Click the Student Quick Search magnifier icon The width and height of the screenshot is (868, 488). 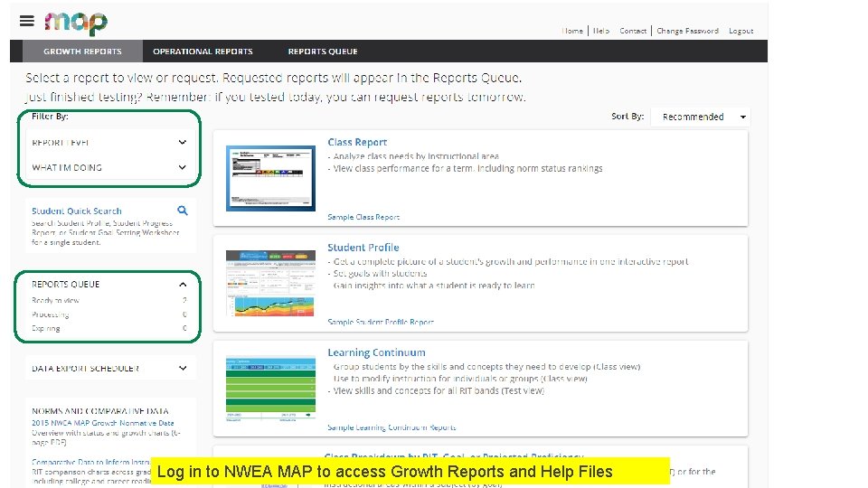182,211
